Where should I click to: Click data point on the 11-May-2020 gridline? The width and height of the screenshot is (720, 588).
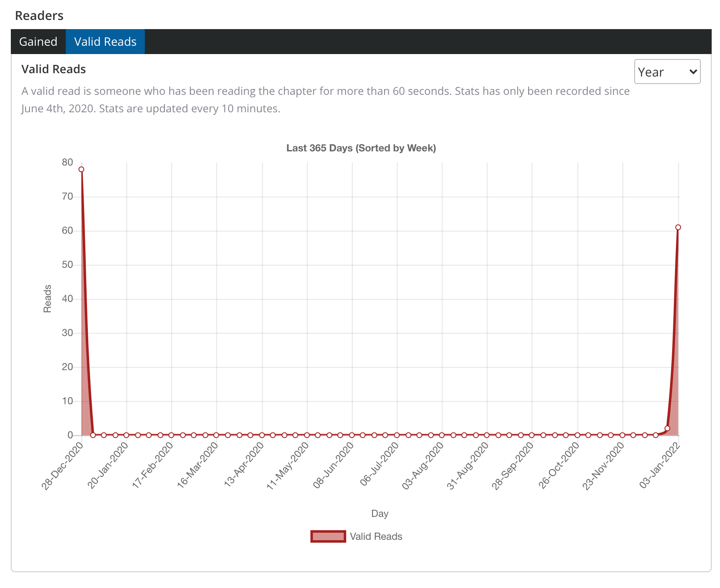pyautogui.click(x=307, y=435)
